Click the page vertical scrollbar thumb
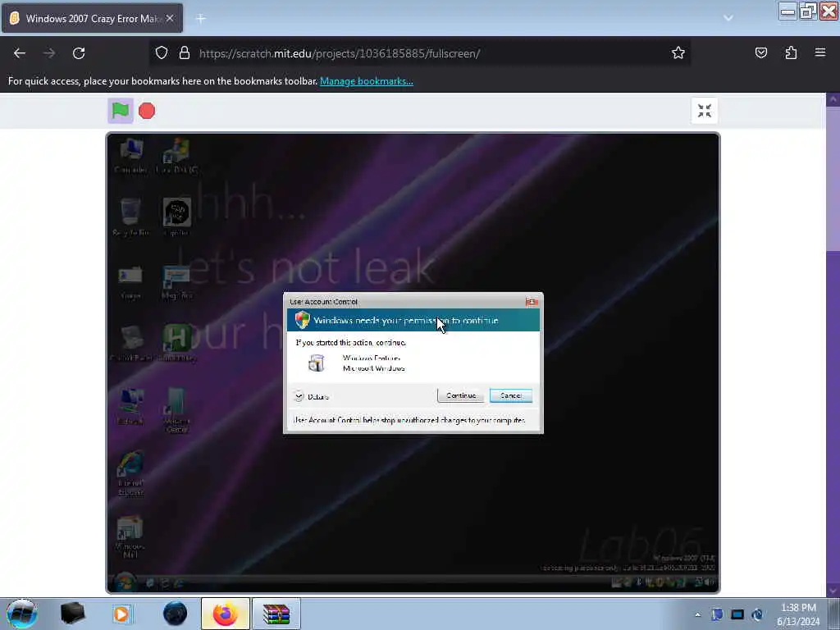The height and width of the screenshot is (630, 840). (x=833, y=178)
